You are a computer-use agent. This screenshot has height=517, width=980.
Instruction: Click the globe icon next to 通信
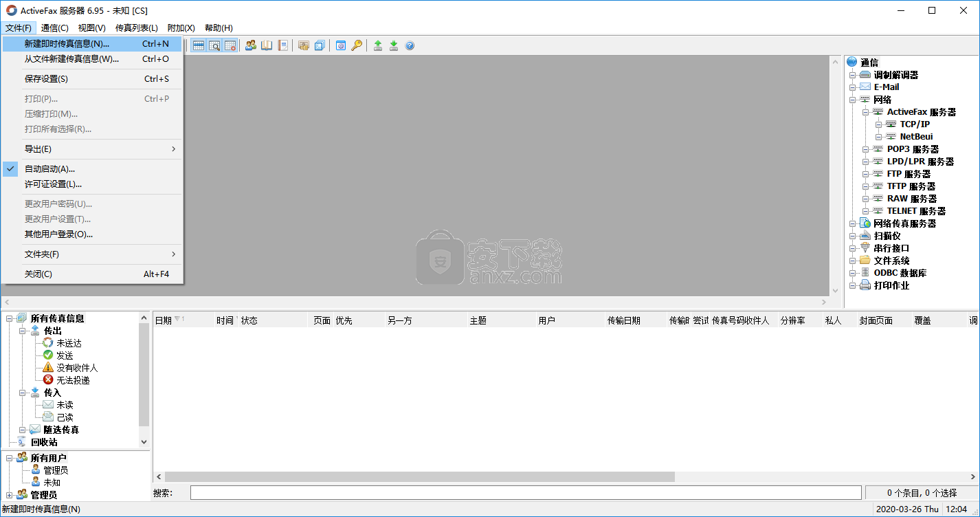[x=852, y=62]
